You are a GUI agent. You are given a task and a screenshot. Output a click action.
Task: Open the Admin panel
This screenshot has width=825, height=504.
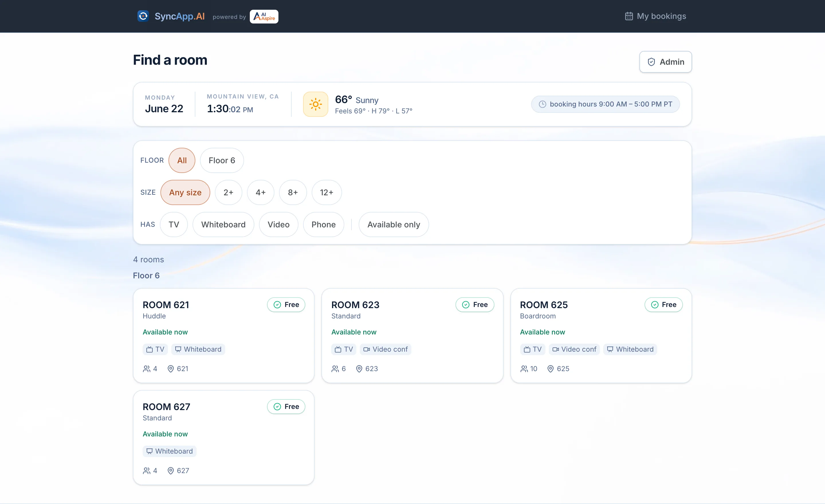665,62
